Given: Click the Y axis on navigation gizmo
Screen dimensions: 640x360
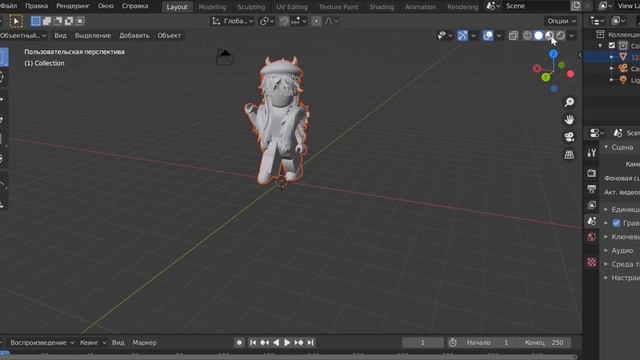Looking at the screenshot, I should tap(546, 77).
